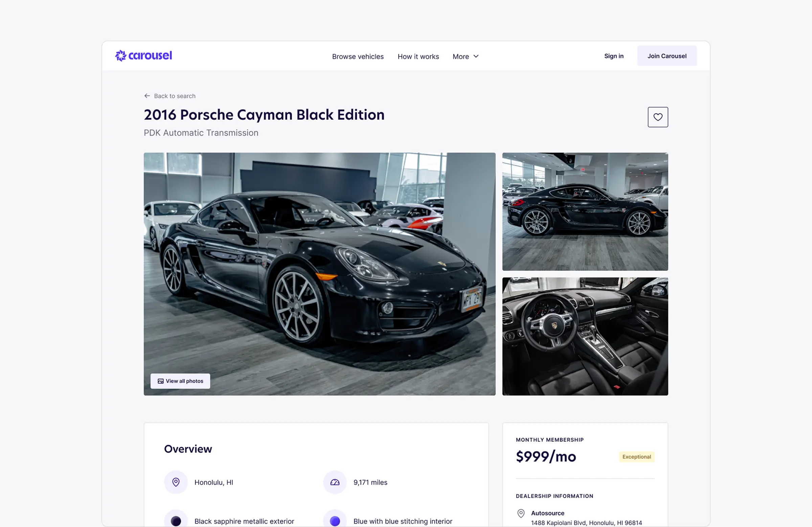Viewport: 812px width, 527px height.
Task: Click the back arrow icon
Action: pos(147,96)
